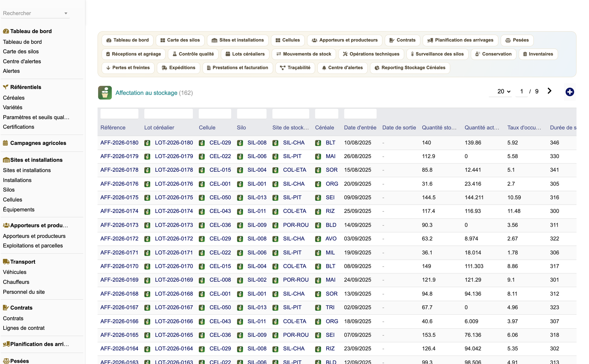Open Équipements in the sidebar
Image resolution: width=589 pixels, height=364 pixels.
18,210
